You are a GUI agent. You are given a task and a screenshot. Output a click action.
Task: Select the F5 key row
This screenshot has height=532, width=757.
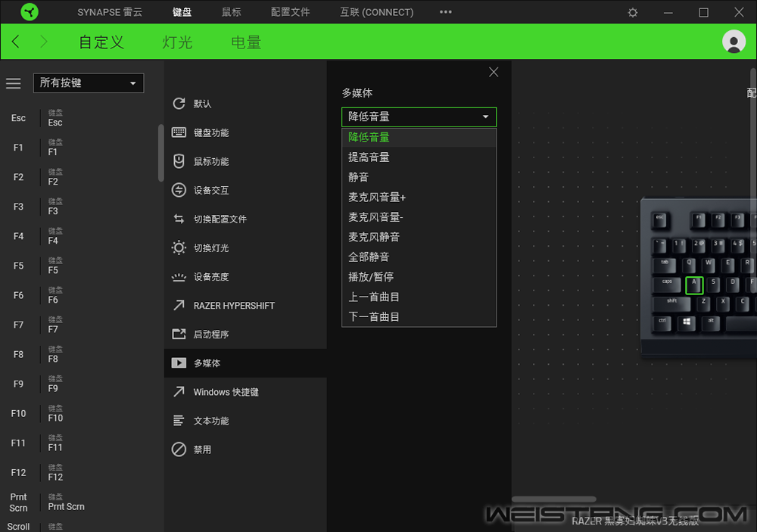(x=79, y=266)
